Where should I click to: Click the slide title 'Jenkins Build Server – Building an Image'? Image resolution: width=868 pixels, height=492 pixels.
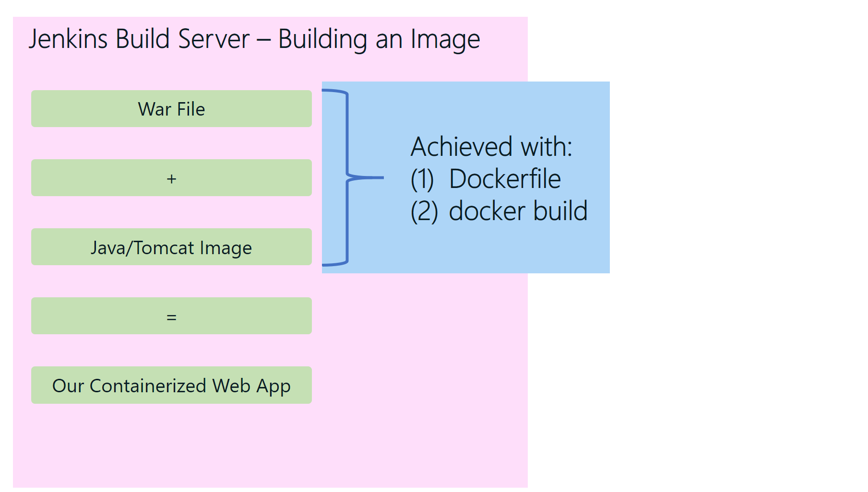(x=254, y=39)
